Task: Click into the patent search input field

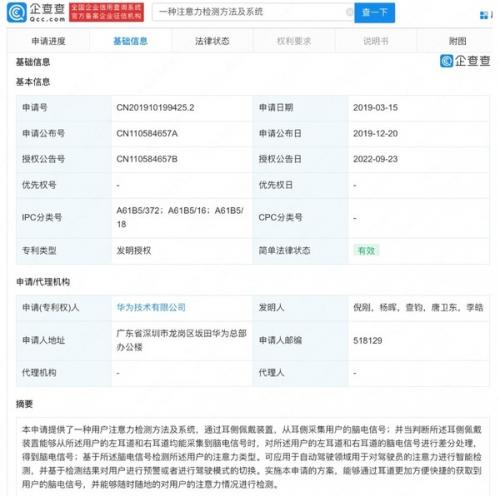Action: point(250,12)
